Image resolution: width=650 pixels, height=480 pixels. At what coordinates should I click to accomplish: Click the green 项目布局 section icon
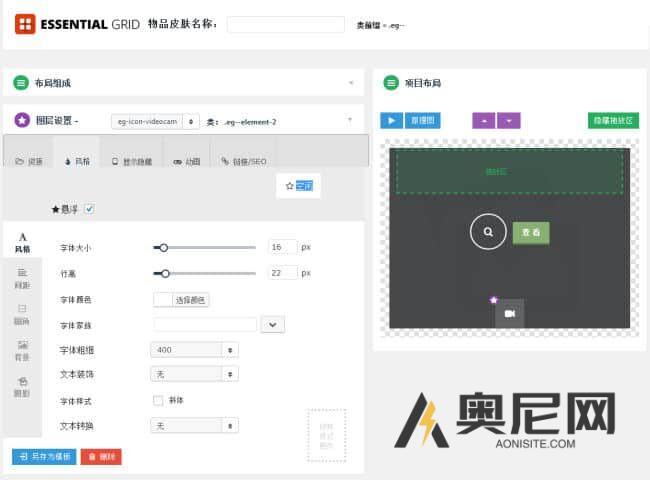tap(391, 83)
